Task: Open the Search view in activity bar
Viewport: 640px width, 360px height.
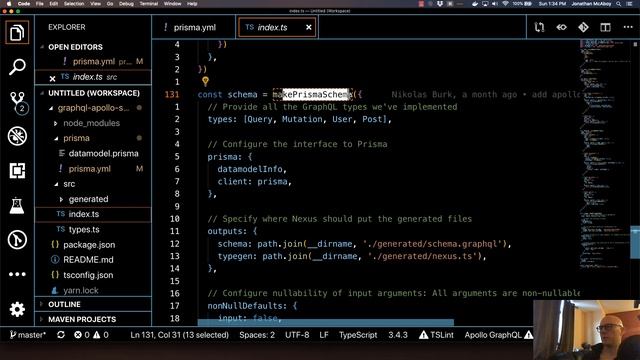Action: coord(17,67)
